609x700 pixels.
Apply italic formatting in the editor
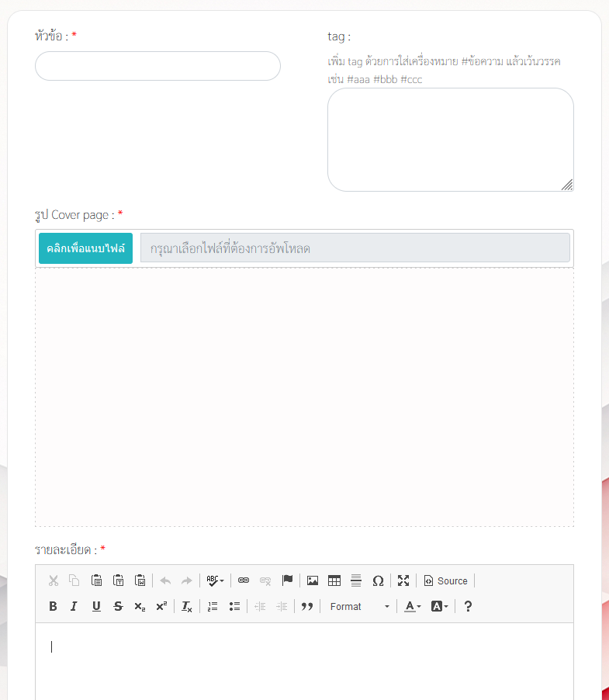tap(74, 606)
